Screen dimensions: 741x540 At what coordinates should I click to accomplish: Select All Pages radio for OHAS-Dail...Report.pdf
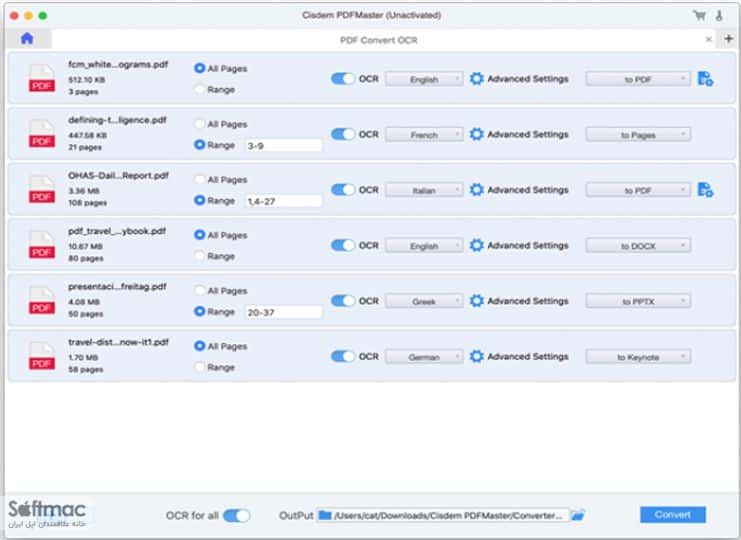(x=200, y=180)
